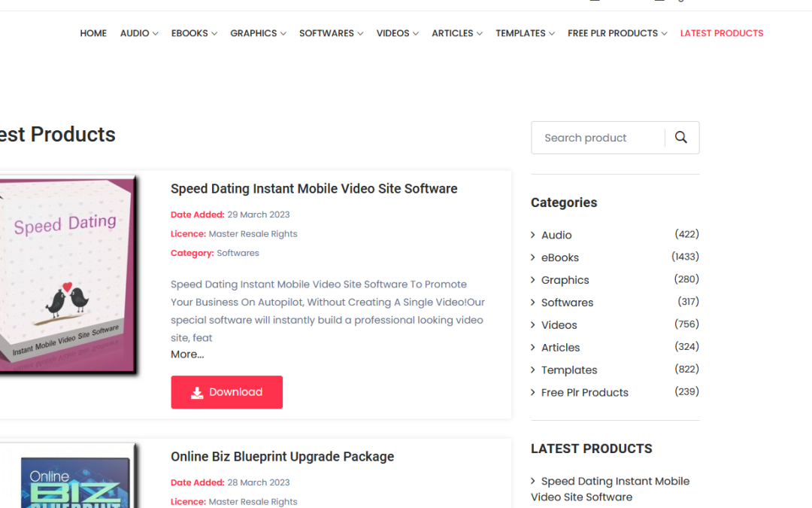Screen dimensions: 812x508
Task: Expand the TEMPLATES menu dropdown arrow
Action: (x=552, y=34)
